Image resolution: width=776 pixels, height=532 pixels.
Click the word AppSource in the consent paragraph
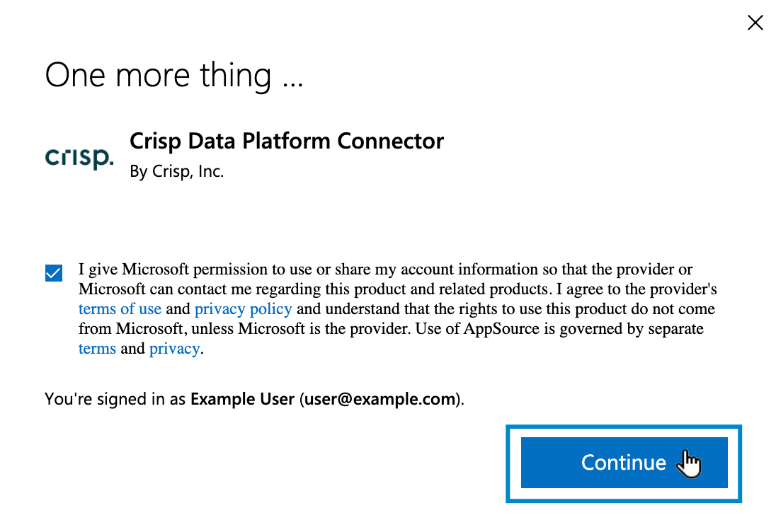tap(501, 329)
